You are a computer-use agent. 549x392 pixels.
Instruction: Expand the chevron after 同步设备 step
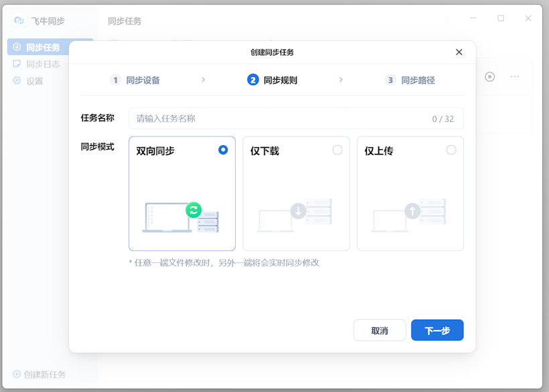pyautogui.click(x=204, y=79)
